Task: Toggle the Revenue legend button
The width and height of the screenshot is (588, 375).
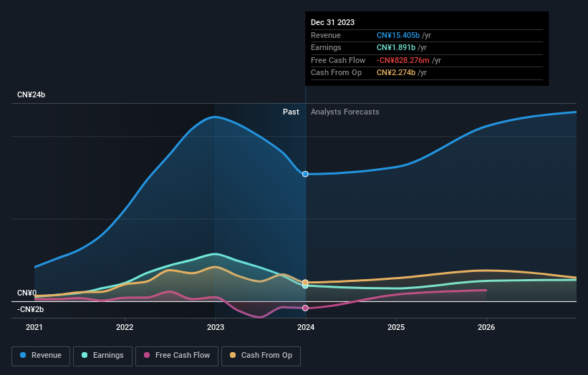Action: click(x=41, y=356)
